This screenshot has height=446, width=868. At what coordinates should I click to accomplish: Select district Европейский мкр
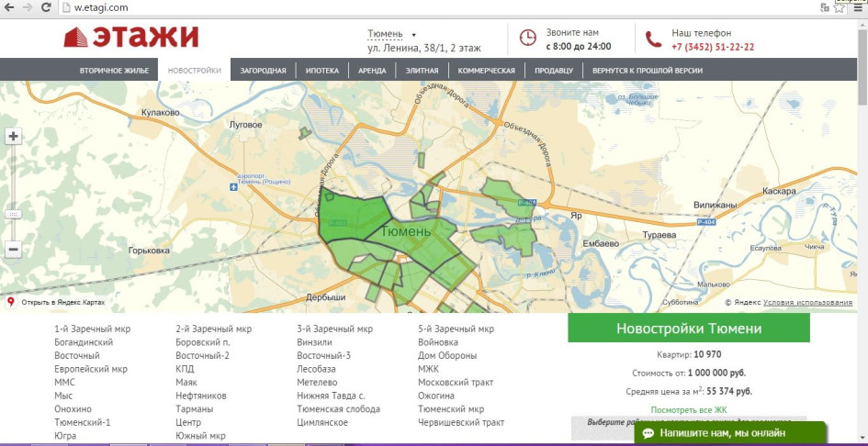pos(91,369)
